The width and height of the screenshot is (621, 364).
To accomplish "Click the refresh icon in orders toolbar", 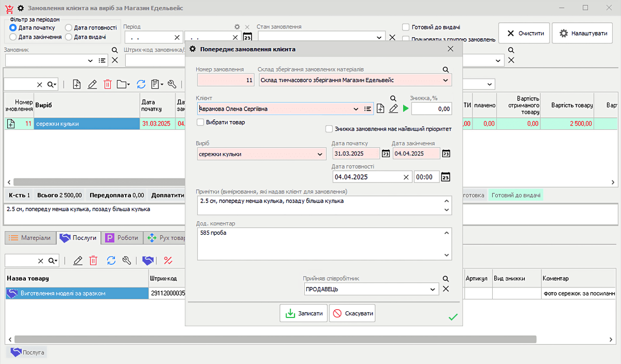I will pos(141,84).
